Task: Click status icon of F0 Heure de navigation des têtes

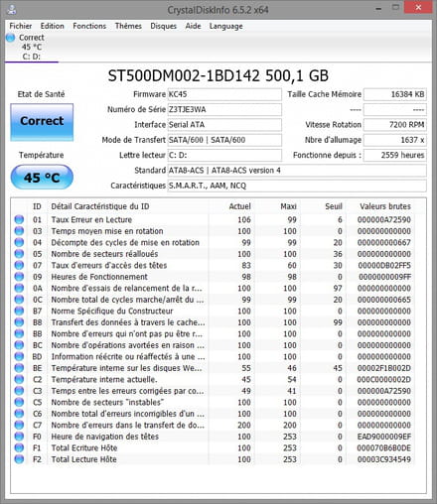Action: [x=19, y=437]
